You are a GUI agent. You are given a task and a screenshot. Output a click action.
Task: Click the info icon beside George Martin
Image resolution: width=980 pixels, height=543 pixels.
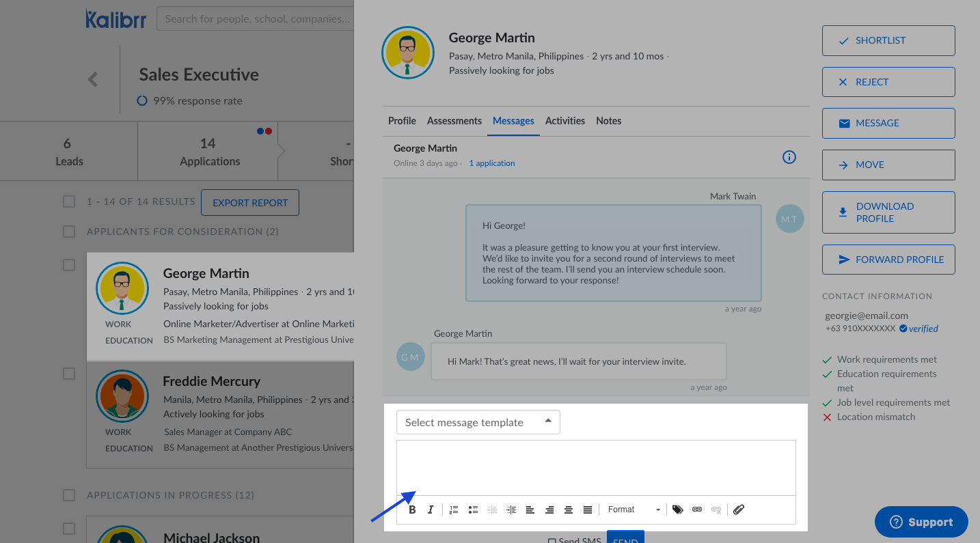click(789, 157)
